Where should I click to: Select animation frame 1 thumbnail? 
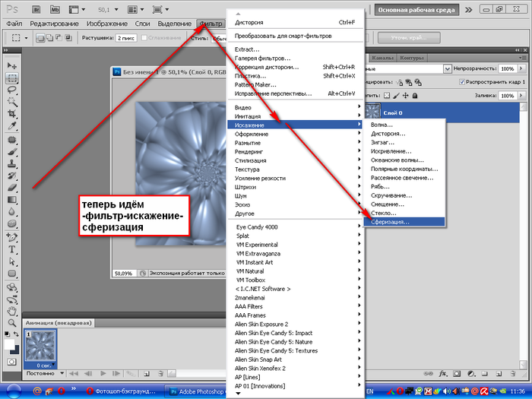40,346
